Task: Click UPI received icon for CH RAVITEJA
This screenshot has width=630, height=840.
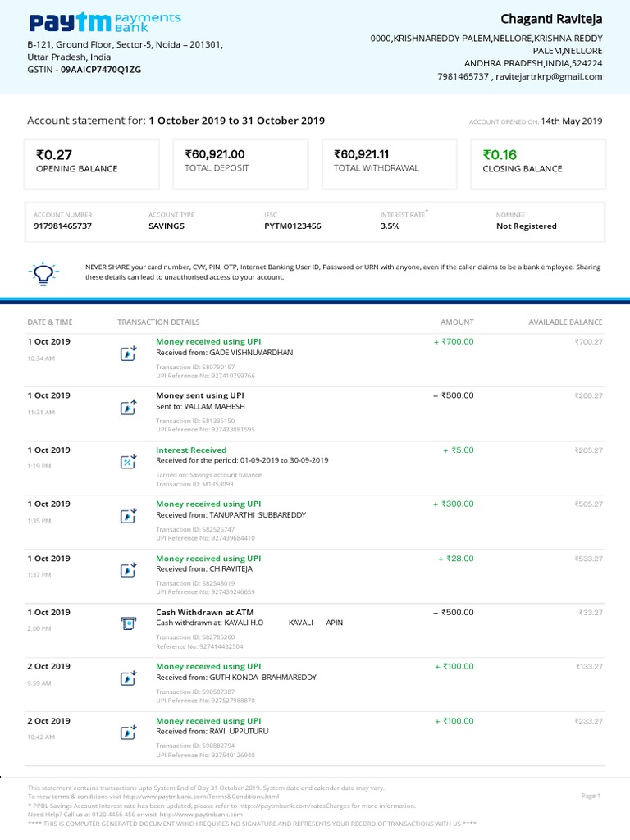Action: 128,569
